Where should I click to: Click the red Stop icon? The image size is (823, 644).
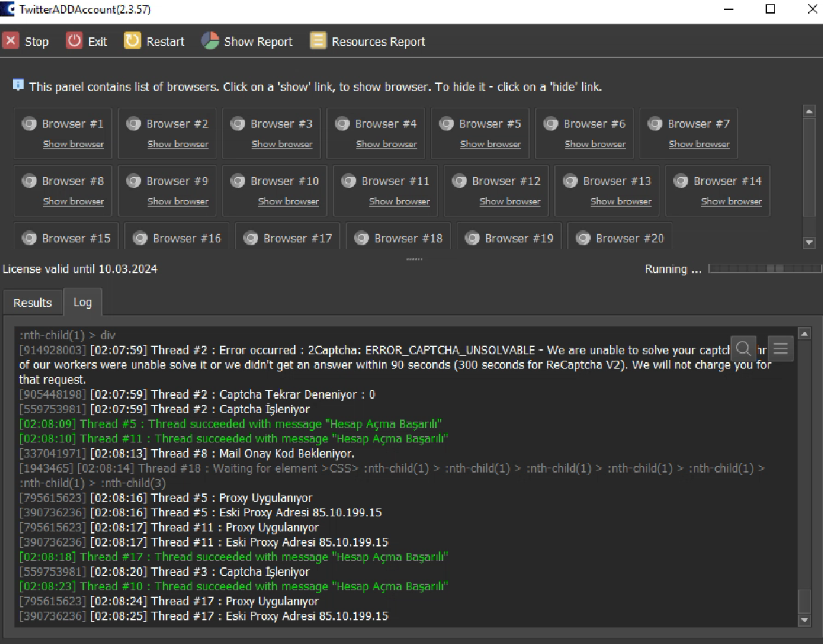pyautogui.click(x=11, y=41)
